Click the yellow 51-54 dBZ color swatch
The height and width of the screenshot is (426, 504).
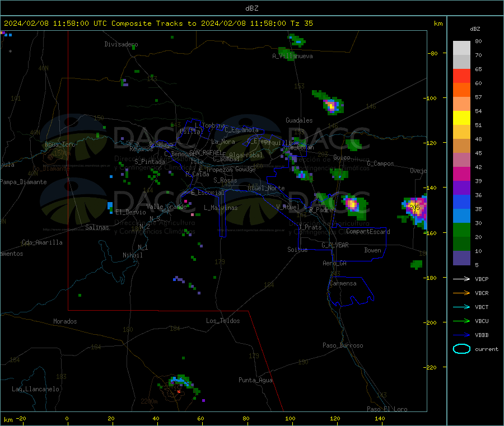pyautogui.click(x=461, y=118)
